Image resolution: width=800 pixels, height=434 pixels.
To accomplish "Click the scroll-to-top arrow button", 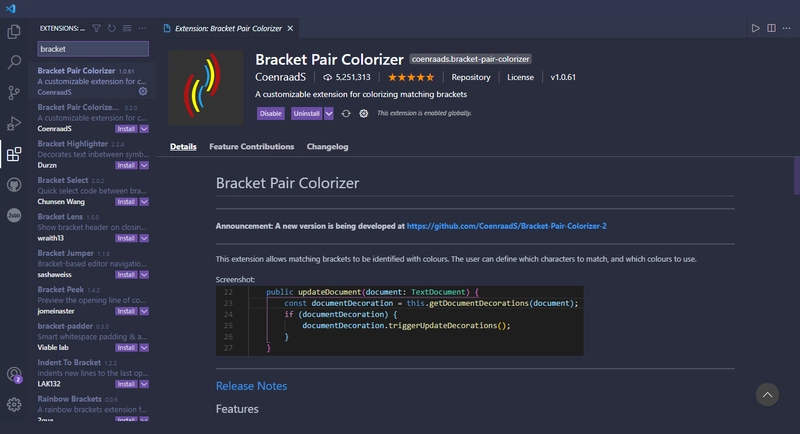I will point(767,395).
